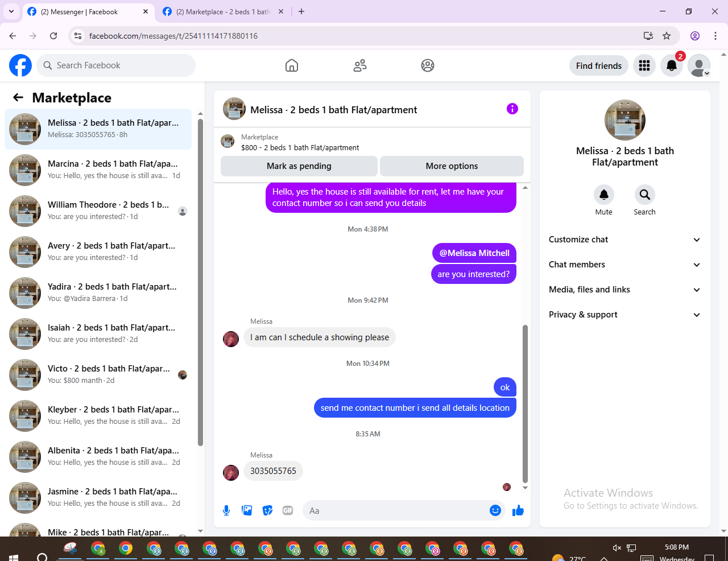Screen dimensions: 728x561
Task: Click Find friends button
Action: pyautogui.click(x=599, y=65)
